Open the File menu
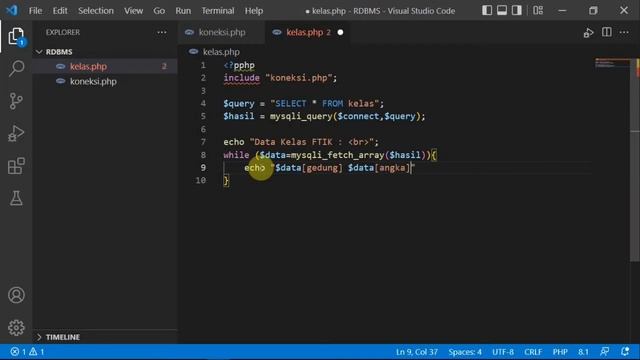640x360 pixels. click(35, 11)
